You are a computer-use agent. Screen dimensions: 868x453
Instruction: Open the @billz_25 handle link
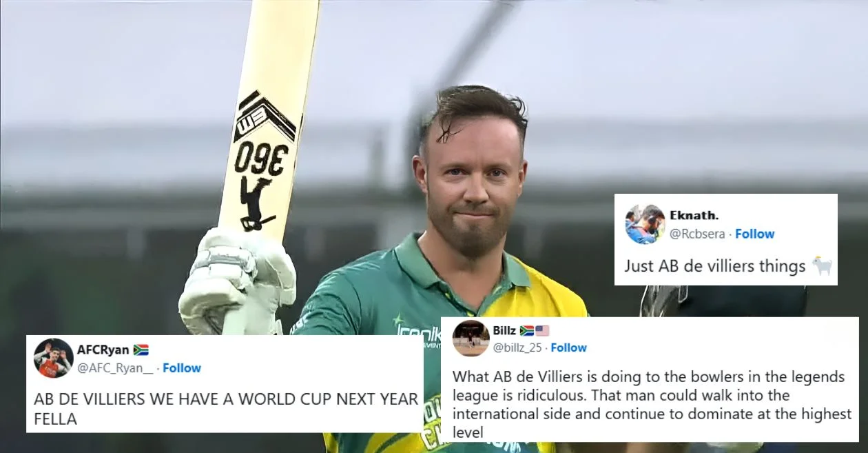pyautogui.click(x=517, y=348)
